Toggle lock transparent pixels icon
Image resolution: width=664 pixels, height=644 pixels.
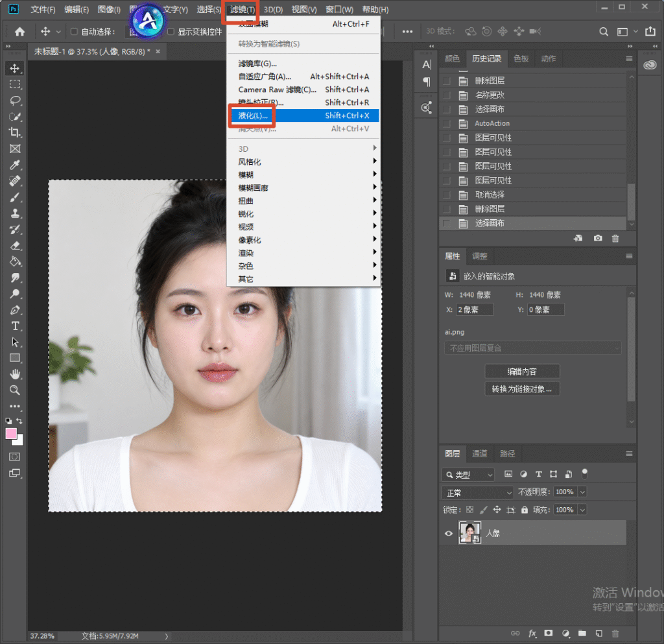point(469,510)
